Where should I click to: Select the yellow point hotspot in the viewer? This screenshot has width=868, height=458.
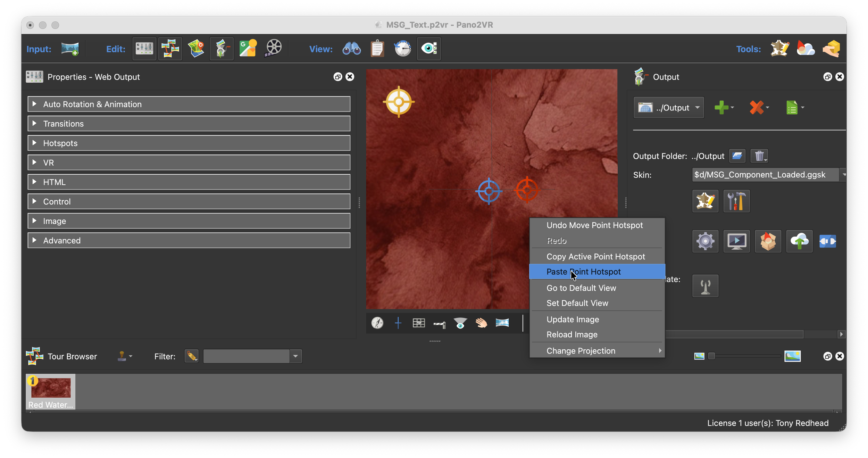tap(399, 102)
